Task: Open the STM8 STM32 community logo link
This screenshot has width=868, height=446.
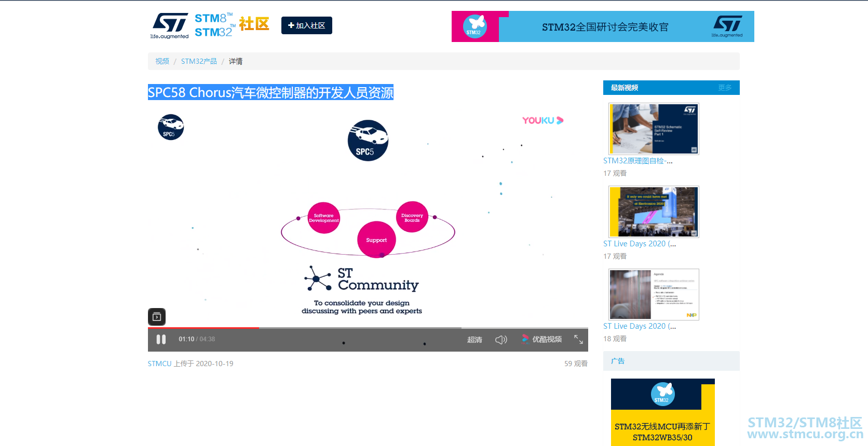Action: [x=232, y=25]
